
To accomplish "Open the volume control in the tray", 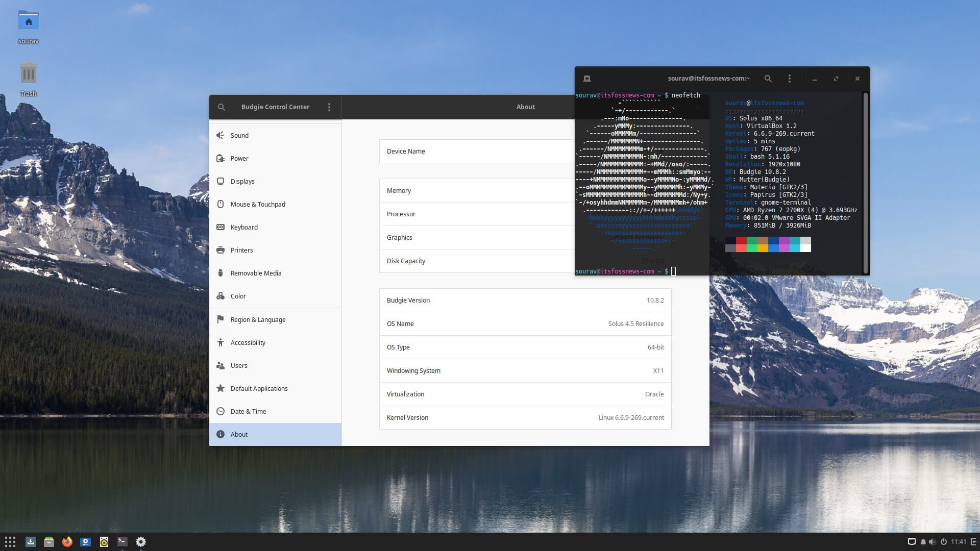I will tap(933, 542).
